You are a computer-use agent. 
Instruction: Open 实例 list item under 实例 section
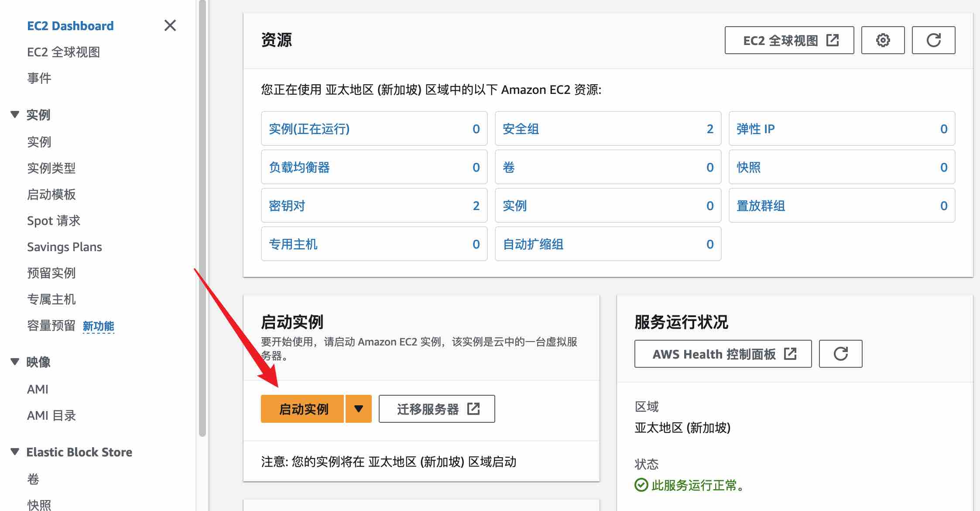(39, 142)
